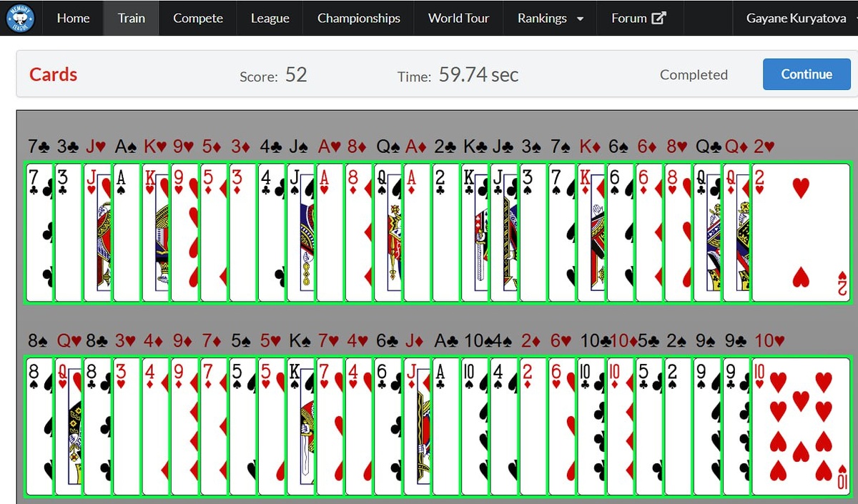This screenshot has width=858, height=504.
Task: Select the 2 of spades card
Action: click(x=679, y=426)
